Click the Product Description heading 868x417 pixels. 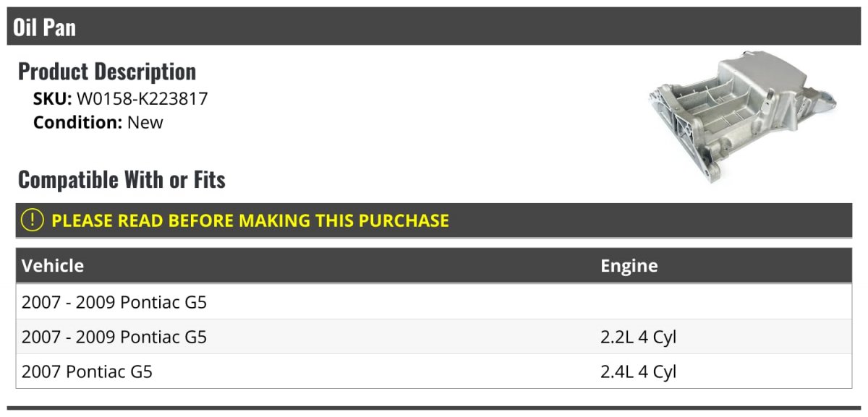(107, 72)
